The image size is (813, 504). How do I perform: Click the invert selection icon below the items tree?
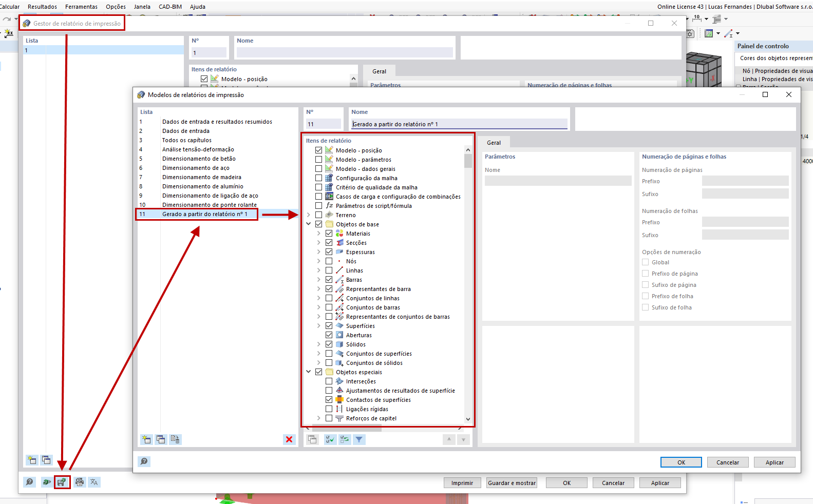(345, 439)
